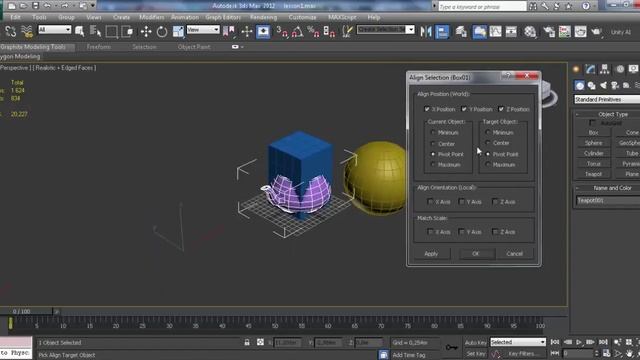Select Current Object Minimum radio
Screen dimensions: 640x360
tap(433, 132)
